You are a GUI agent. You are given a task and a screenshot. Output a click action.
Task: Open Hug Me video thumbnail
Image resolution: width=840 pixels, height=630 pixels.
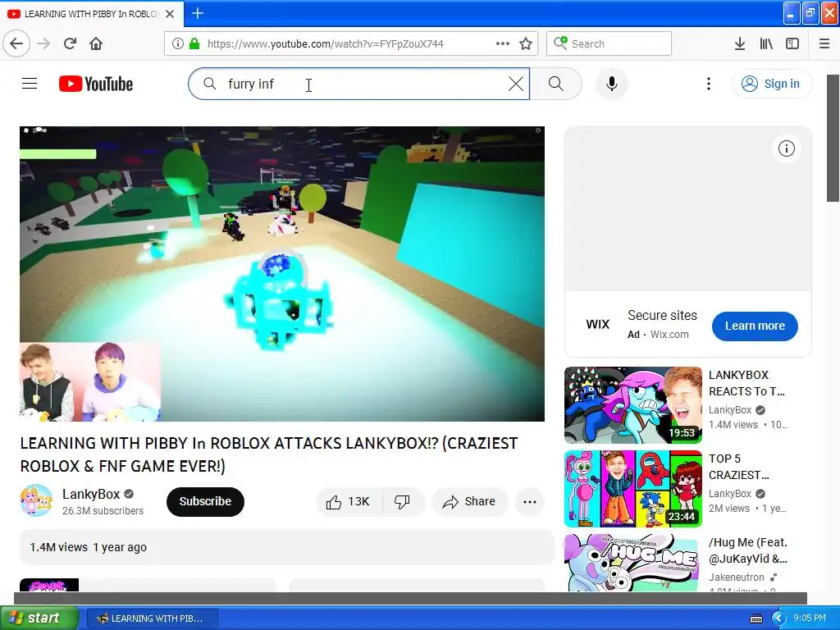pos(632,563)
